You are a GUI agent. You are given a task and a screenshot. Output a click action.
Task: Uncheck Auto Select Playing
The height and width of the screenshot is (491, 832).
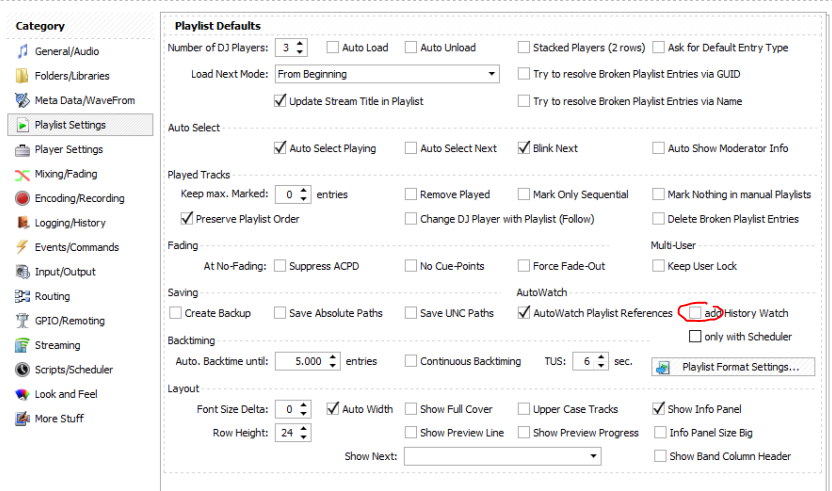tap(280, 148)
